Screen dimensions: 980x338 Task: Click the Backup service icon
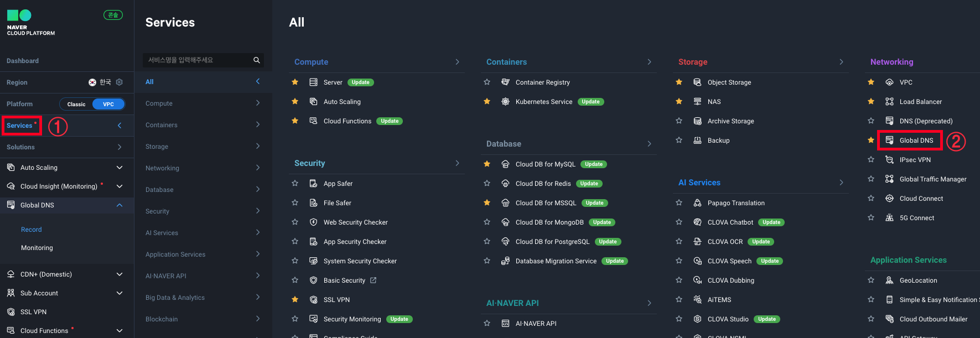tap(697, 140)
